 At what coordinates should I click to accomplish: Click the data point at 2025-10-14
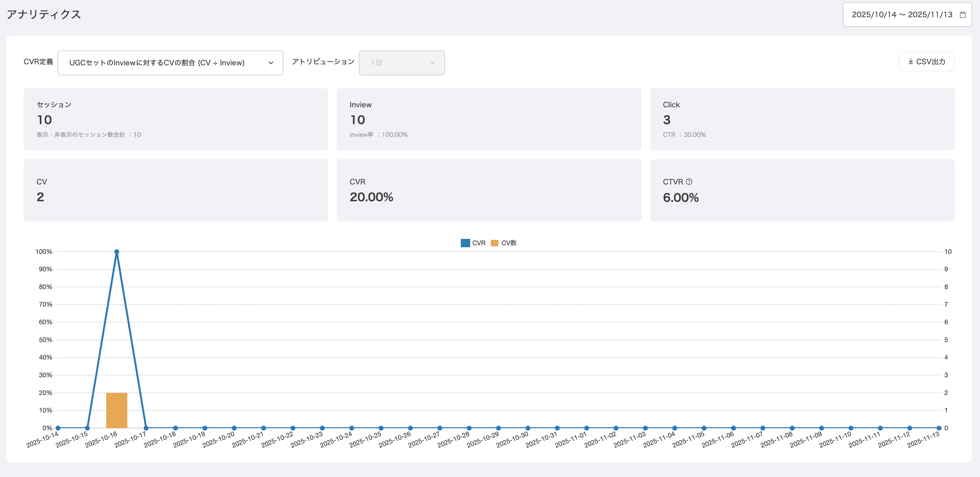pos(58,428)
